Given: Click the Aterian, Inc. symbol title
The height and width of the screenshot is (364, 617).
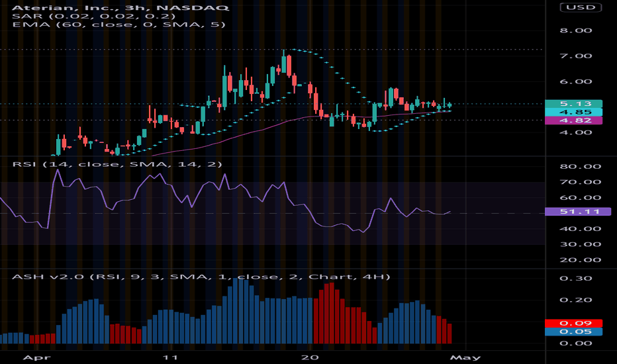Looking at the screenshot, I should 120,7.
